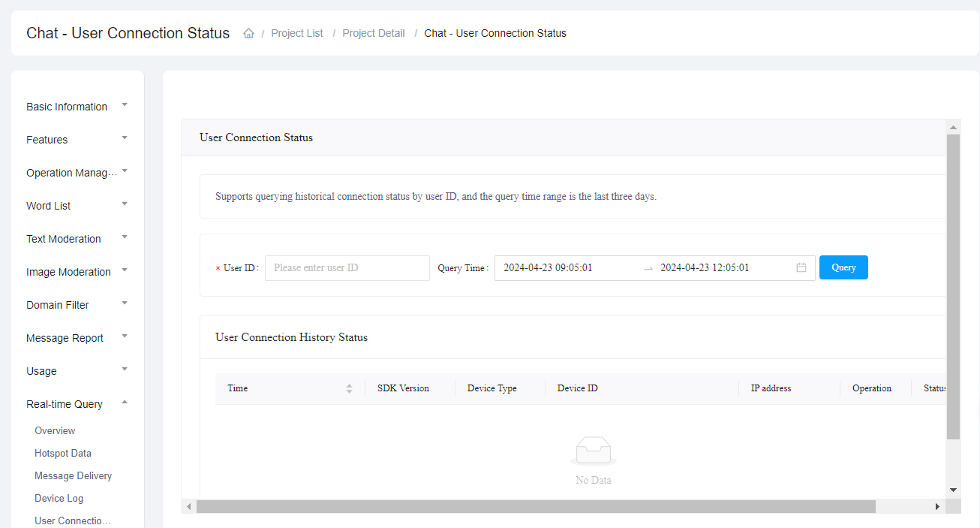Expand the Basic Information menu
Image resolution: width=980 pixels, height=528 pixels.
(x=77, y=107)
